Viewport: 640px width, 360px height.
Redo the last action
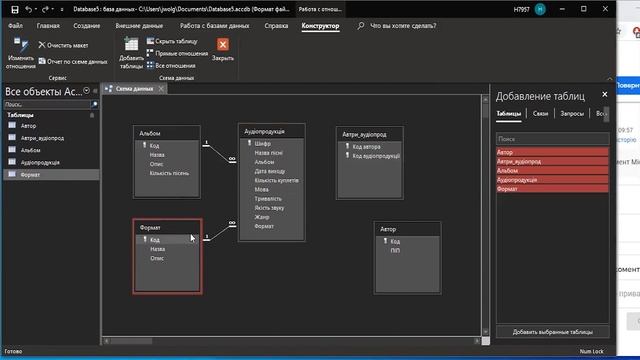click(45, 9)
